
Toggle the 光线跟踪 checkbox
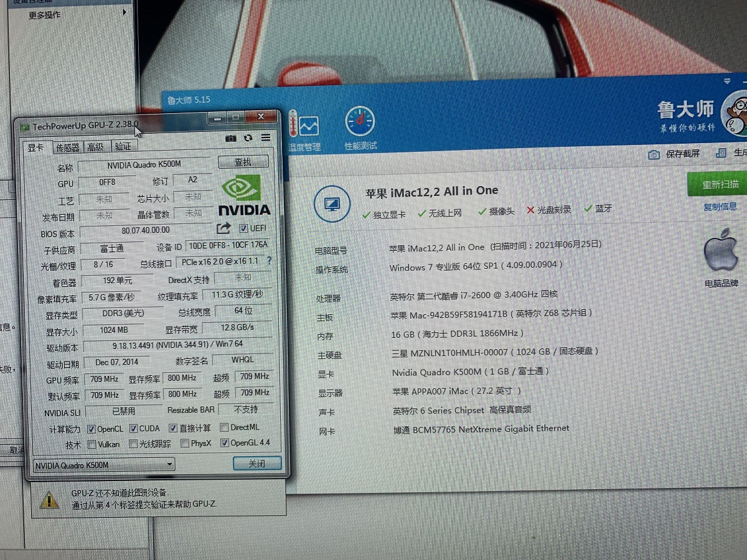tap(133, 444)
